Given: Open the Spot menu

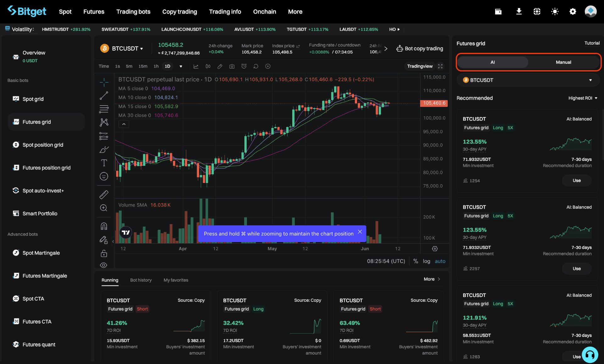Looking at the screenshot, I should [65, 12].
